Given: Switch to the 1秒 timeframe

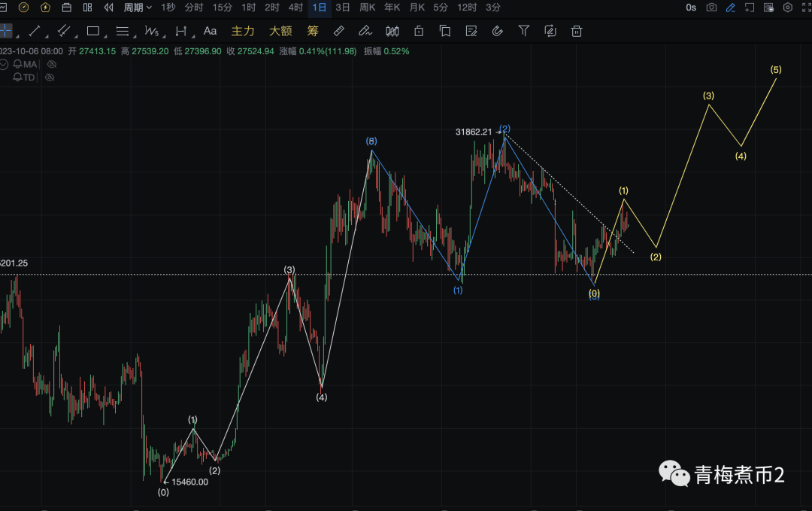Looking at the screenshot, I should pos(168,8).
